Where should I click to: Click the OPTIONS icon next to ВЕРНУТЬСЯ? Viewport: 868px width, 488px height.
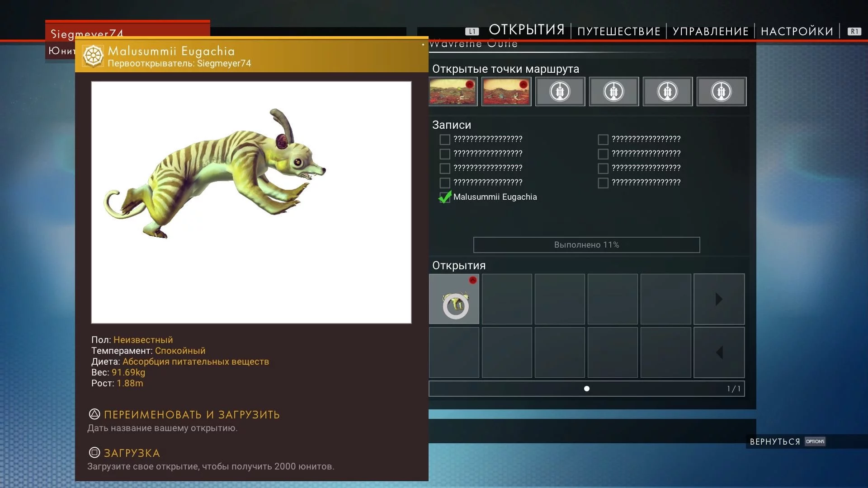click(x=815, y=441)
